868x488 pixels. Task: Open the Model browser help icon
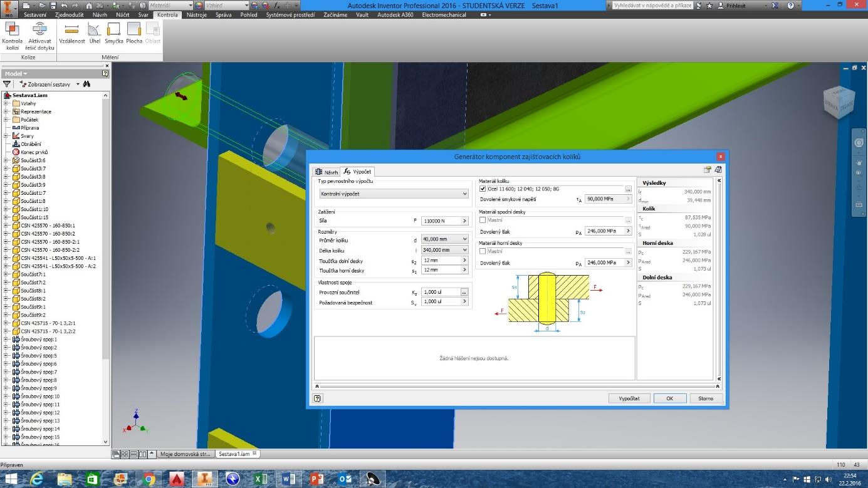point(105,74)
